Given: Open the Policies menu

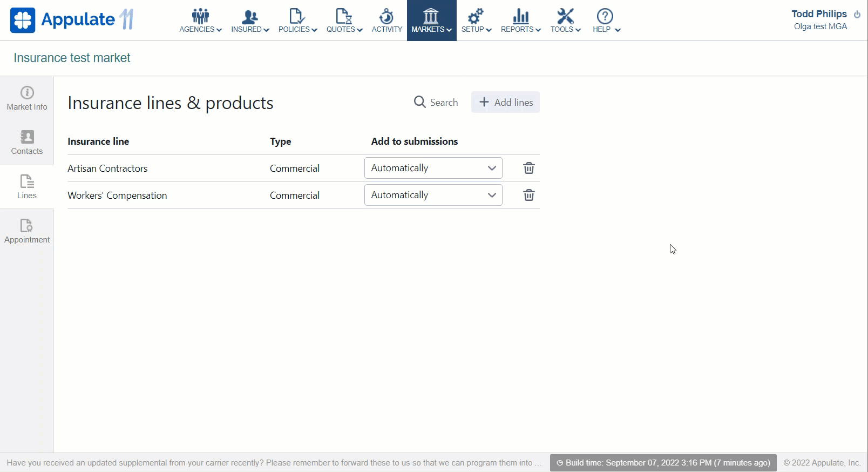Looking at the screenshot, I should click(x=297, y=21).
